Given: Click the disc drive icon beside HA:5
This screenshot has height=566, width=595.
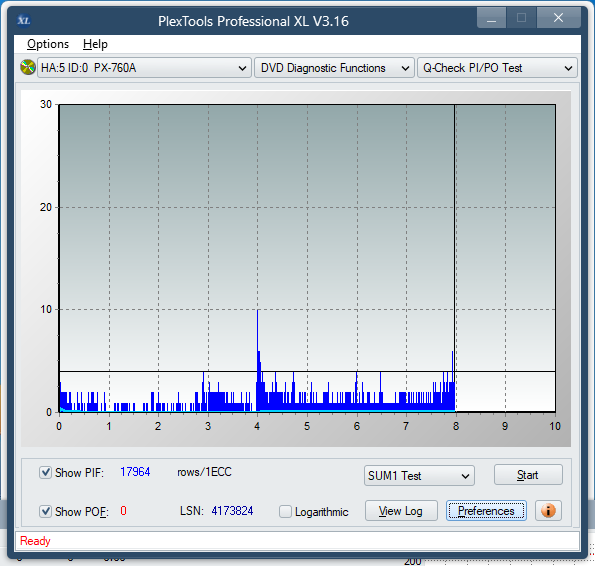Looking at the screenshot, I should tap(28, 68).
